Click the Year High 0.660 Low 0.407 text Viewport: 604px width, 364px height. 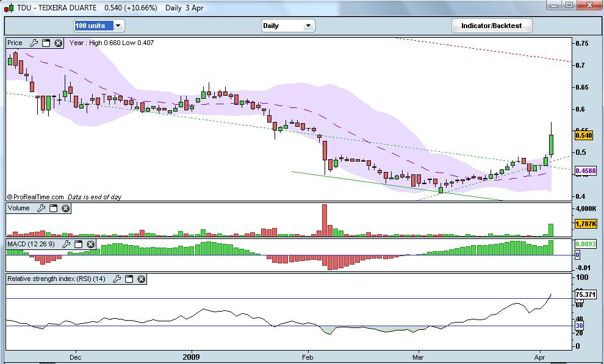(x=111, y=43)
